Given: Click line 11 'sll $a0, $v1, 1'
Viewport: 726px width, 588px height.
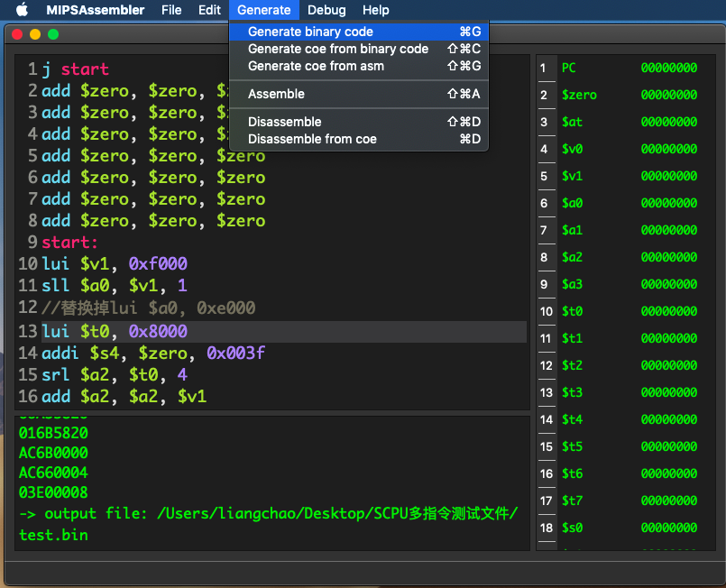Looking at the screenshot, I should pyautogui.click(x=115, y=286).
